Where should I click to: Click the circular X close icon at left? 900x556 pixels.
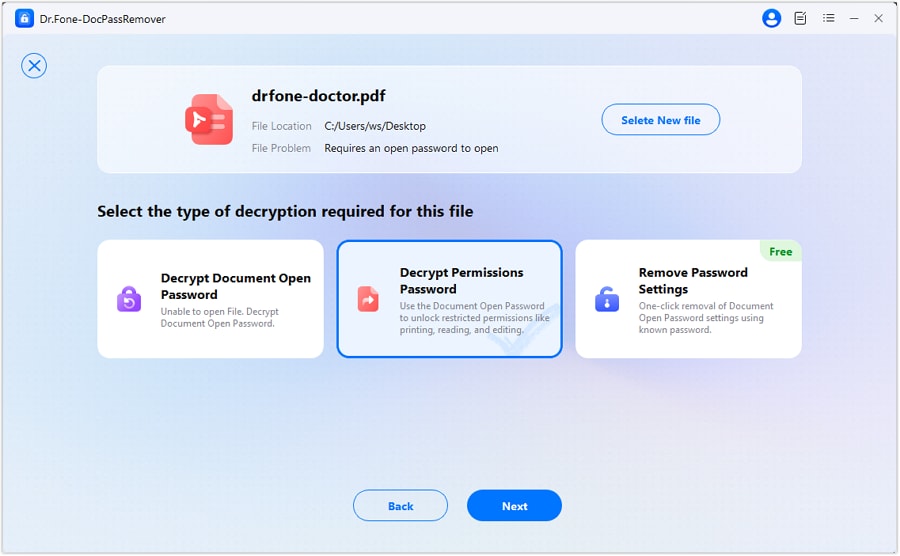[34, 65]
